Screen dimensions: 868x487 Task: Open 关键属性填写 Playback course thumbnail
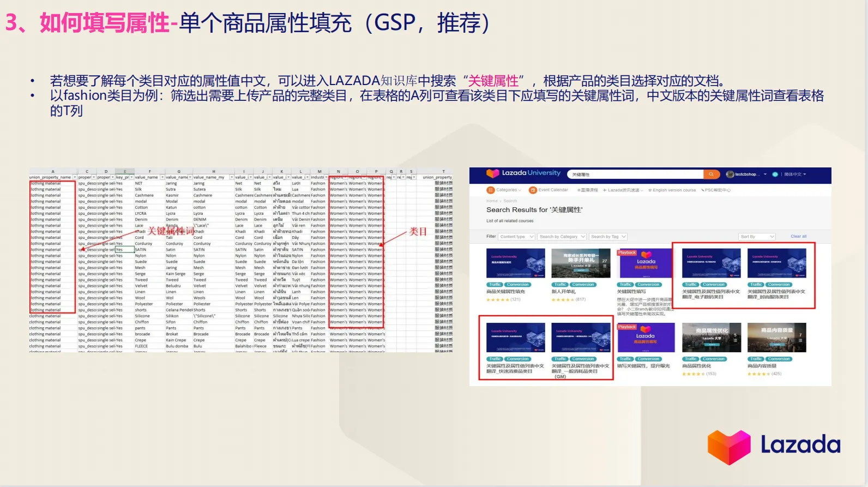[646, 263]
